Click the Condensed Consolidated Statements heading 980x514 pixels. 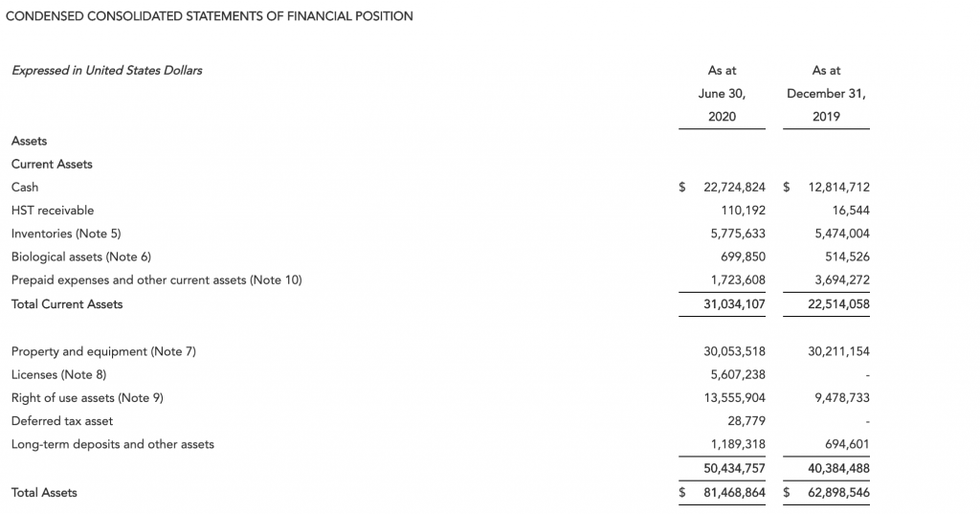tap(210, 16)
